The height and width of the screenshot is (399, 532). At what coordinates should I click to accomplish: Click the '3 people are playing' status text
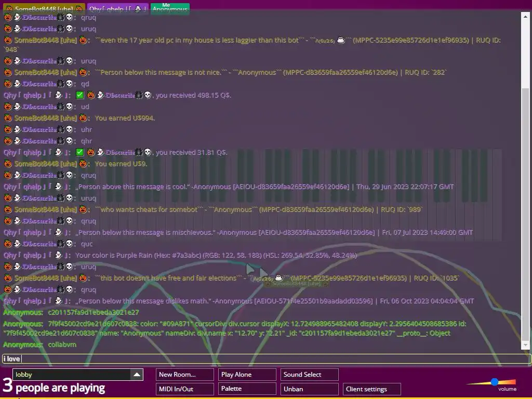point(54,387)
